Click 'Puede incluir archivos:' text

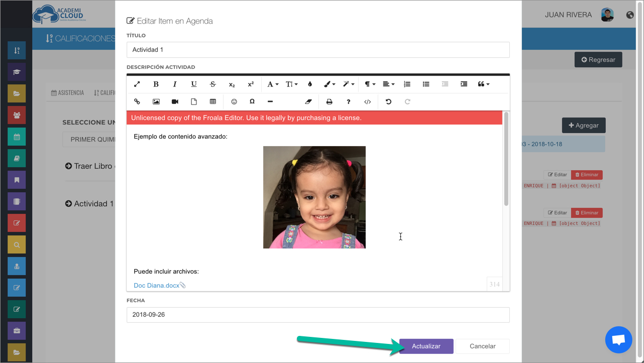coord(166,272)
